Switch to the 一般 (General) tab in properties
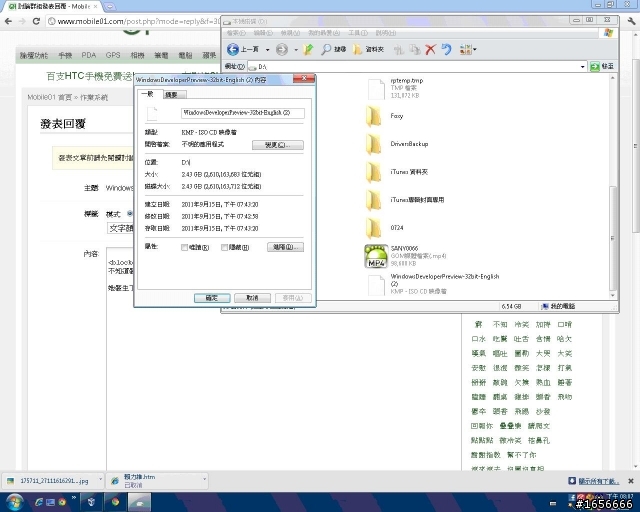This screenshot has width=640, height=512. 147,94
